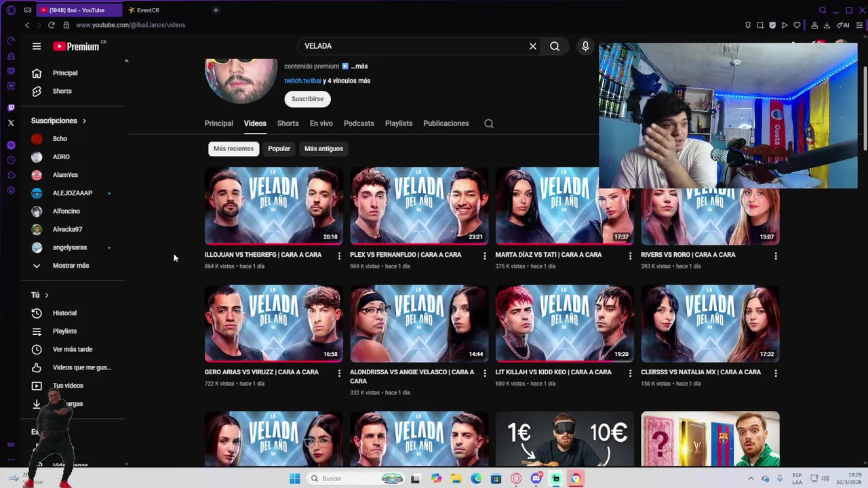The width and height of the screenshot is (868, 488).
Task: Open X (Twitter) in Opera sidebar
Action: pyautogui.click(x=11, y=123)
